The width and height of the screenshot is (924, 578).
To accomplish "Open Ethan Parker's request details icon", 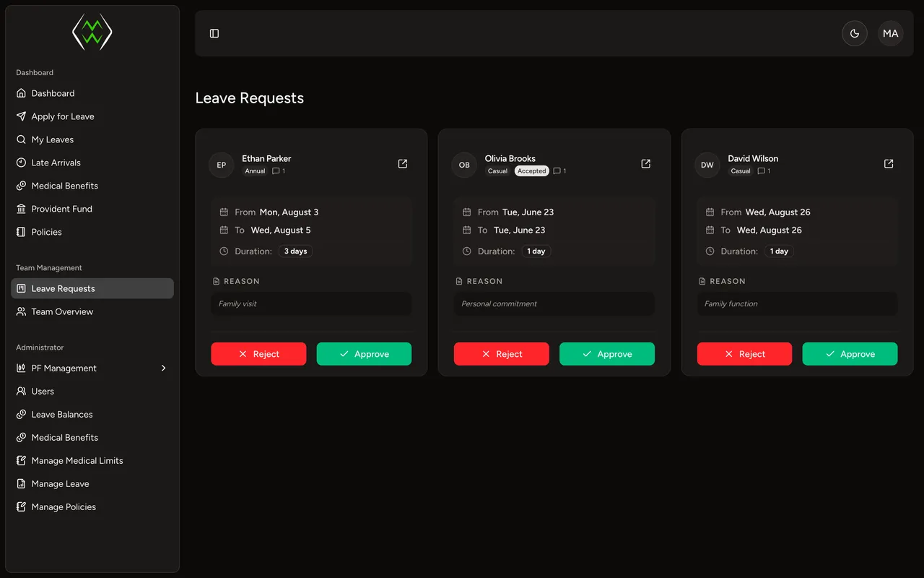I will (x=403, y=164).
